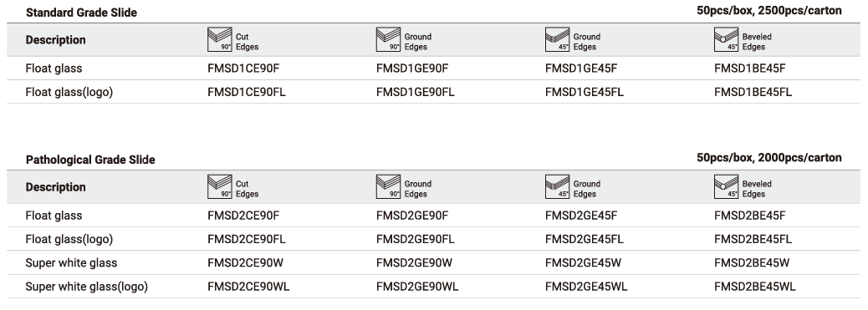Select product code FMSD2GE90W
Screen dimensions: 868x310
(x=414, y=263)
